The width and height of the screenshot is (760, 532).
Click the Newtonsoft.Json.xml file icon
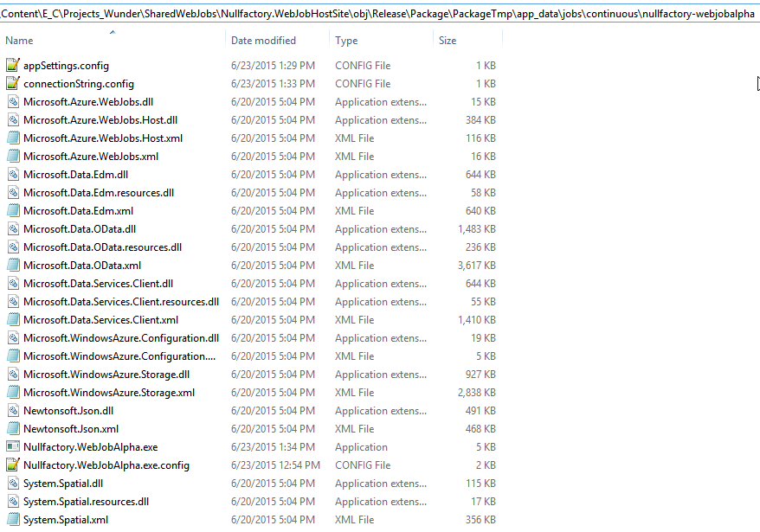pos(13,429)
